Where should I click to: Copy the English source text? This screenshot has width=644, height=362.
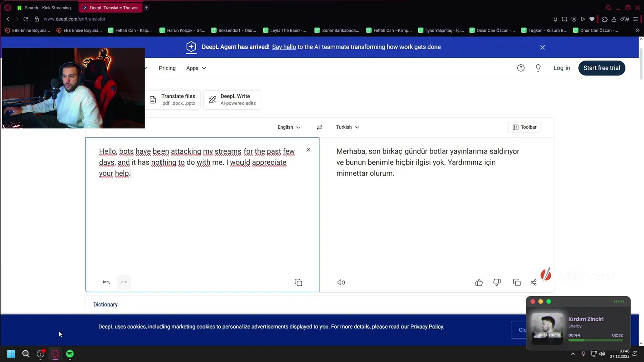tap(298, 282)
